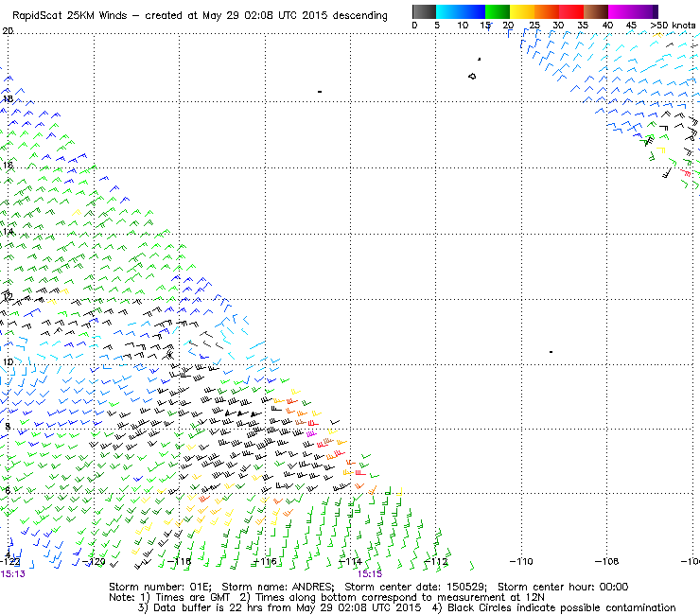
Task: Click the brown 35-40 knots legend swatch
Action: pos(596,11)
